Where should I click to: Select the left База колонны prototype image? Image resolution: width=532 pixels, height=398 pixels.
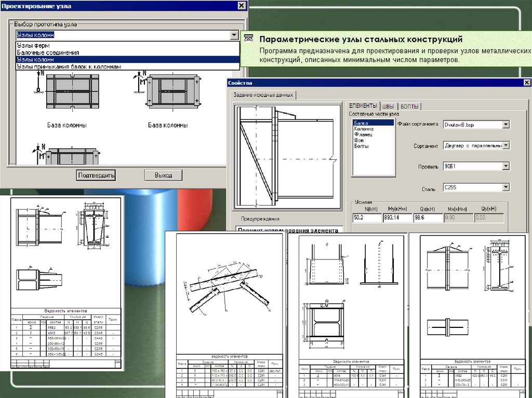pyautogui.click(x=65, y=91)
